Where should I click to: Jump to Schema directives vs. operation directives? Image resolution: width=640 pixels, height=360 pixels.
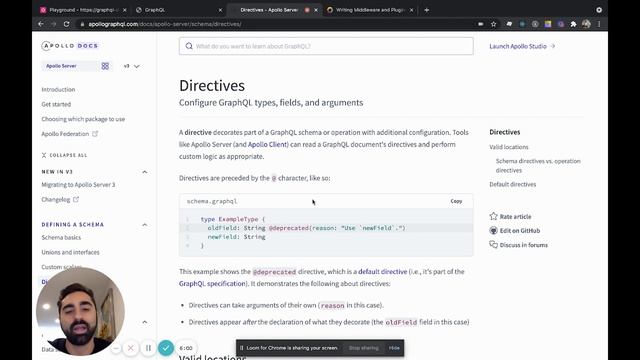click(x=538, y=165)
